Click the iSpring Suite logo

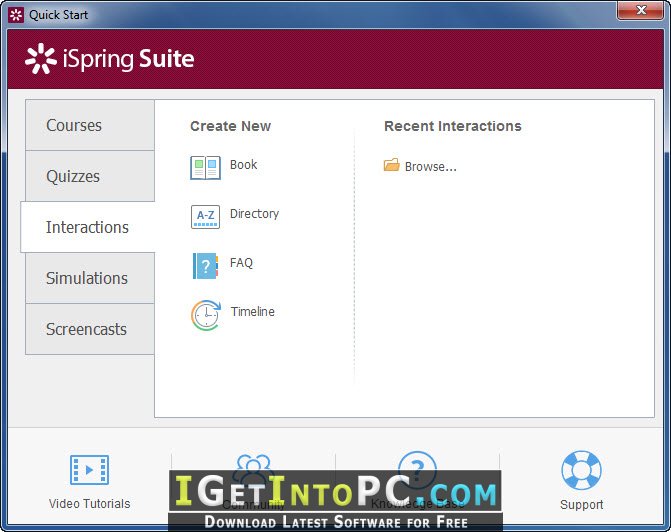110,59
